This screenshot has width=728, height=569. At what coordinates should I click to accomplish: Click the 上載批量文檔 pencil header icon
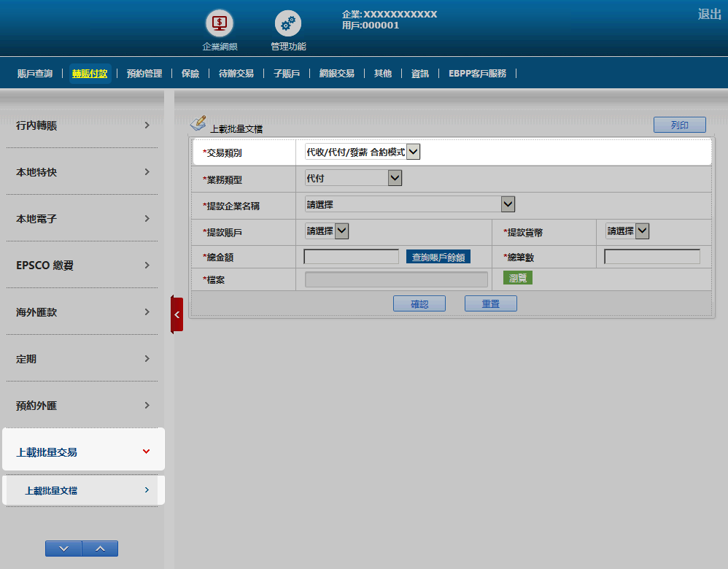(x=198, y=123)
